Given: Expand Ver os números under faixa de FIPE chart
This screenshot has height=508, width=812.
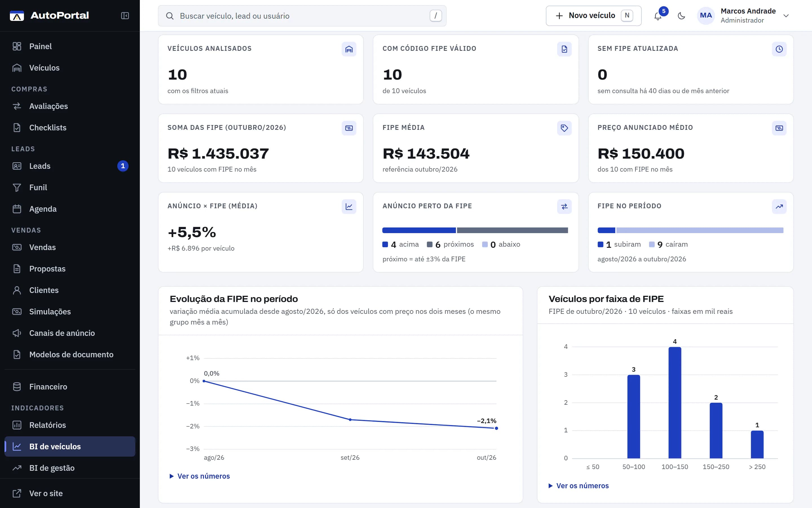Looking at the screenshot, I should (579, 486).
